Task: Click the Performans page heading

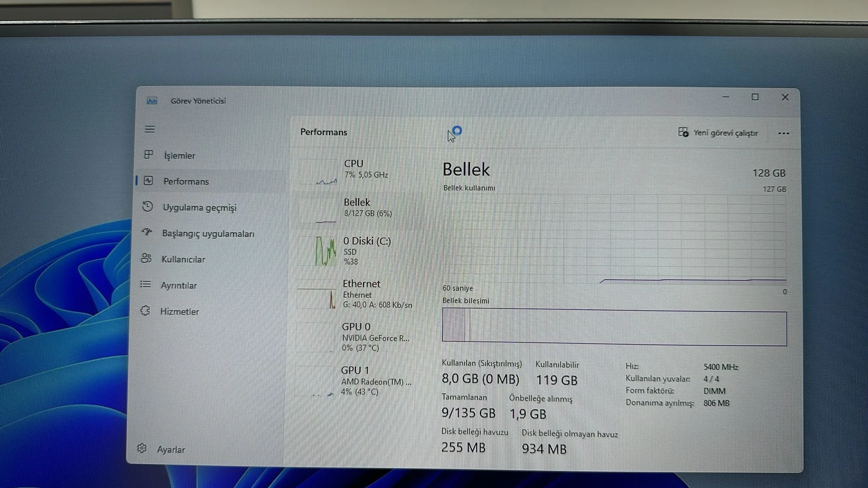Action: click(323, 132)
